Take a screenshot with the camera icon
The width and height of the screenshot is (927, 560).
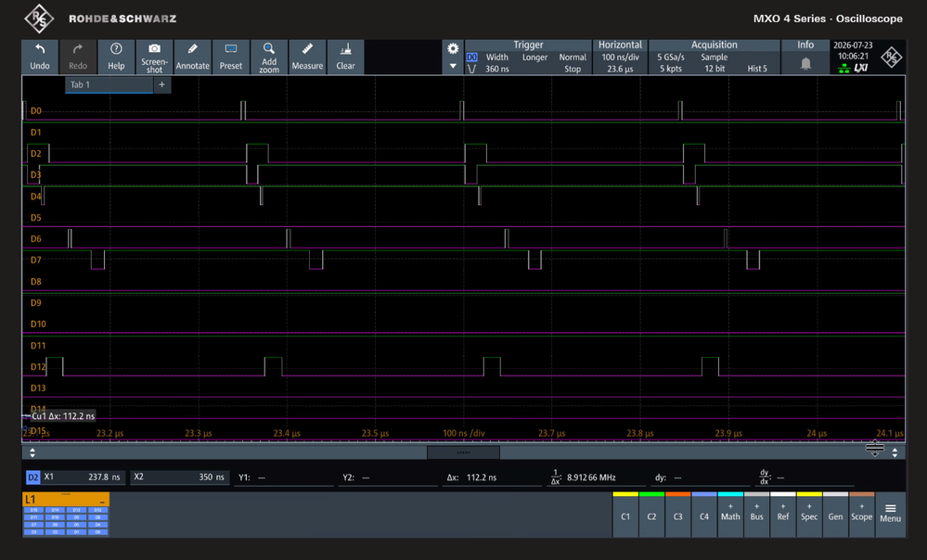click(x=154, y=57)
